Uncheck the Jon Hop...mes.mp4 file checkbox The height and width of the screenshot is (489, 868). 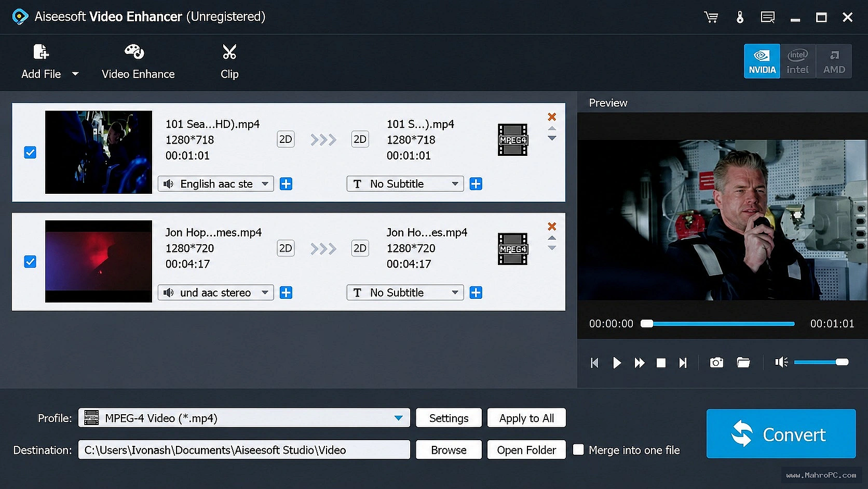click(x=30, y=261)
